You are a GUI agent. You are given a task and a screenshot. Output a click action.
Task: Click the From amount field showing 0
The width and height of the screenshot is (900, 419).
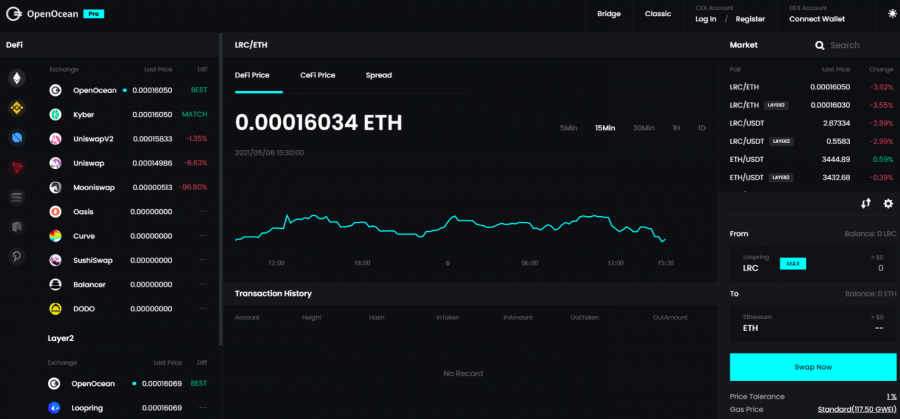click(880, 268)
